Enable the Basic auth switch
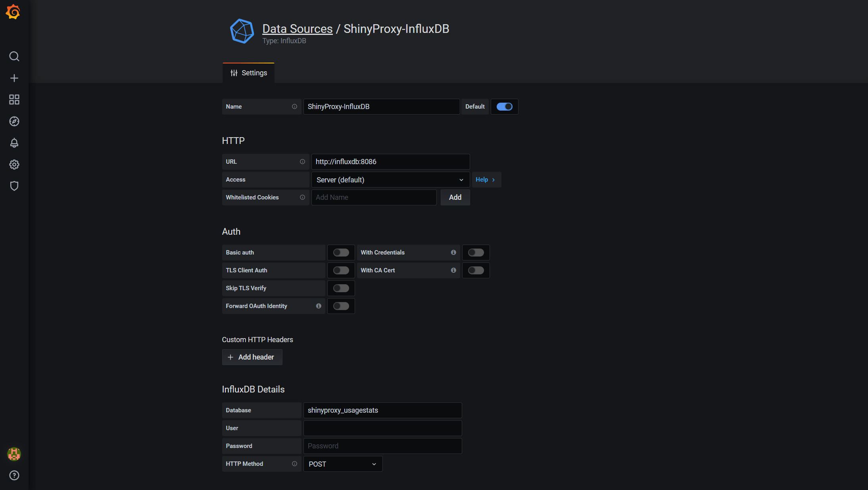 point(341,253)
